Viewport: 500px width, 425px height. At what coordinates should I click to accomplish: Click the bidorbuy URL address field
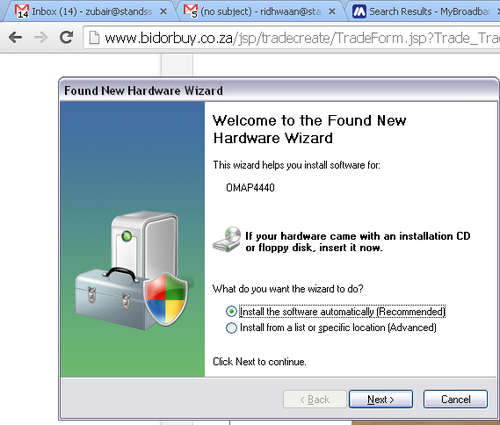(x=293, y=38)
